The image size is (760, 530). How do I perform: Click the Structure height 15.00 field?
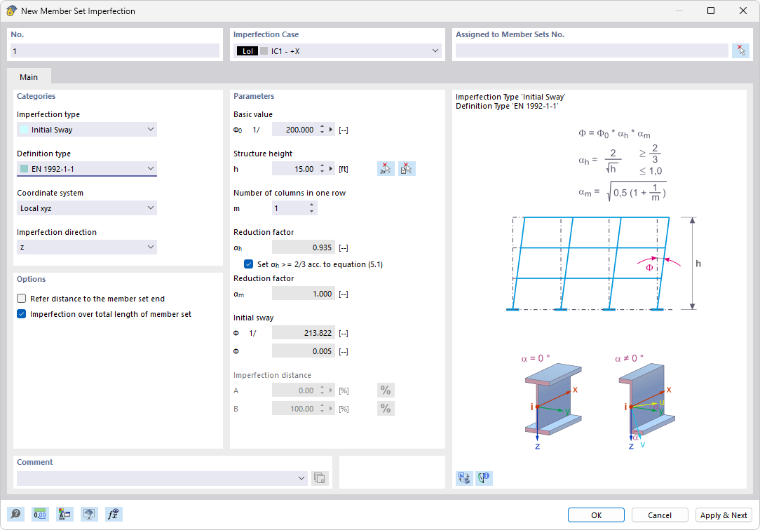(294, 169)
